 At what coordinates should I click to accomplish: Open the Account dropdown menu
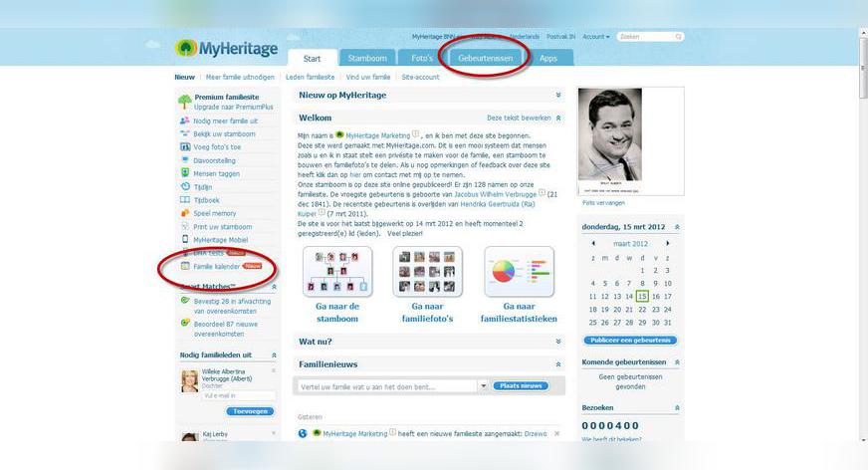(595, 37)
